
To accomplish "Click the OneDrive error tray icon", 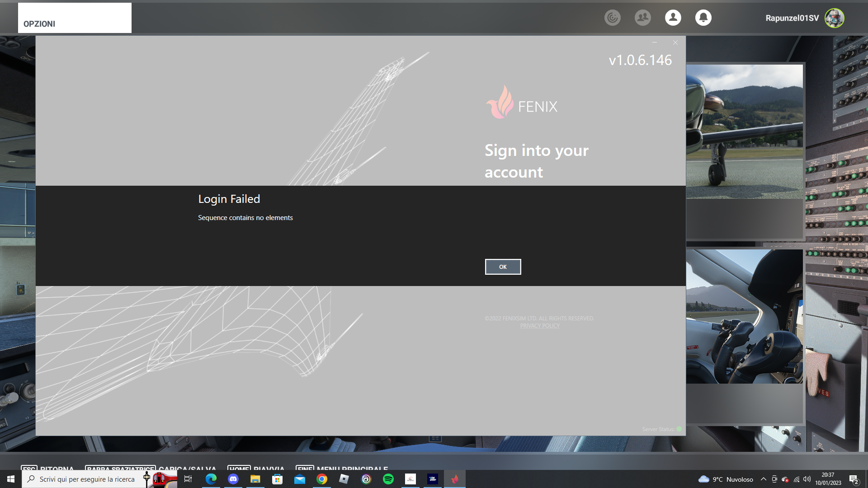I will point(785,479).
